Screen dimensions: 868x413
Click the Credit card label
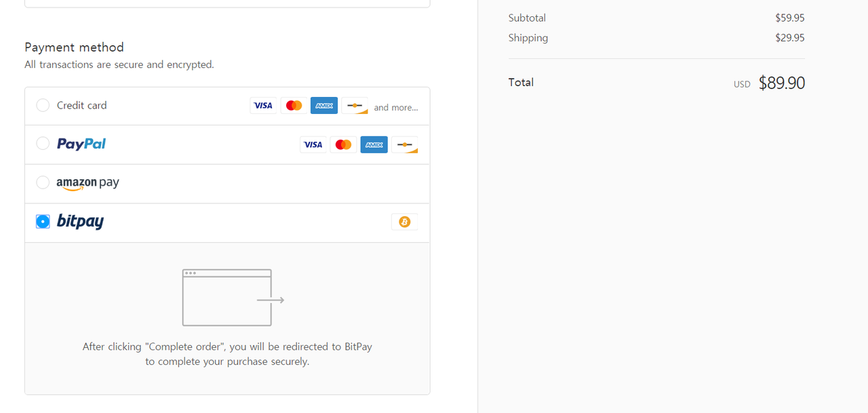point(82,105)
